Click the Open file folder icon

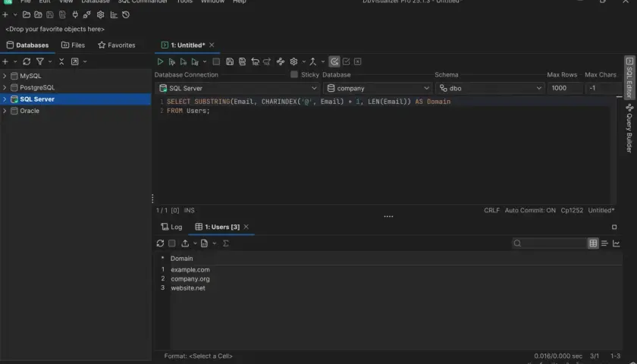coord(27,14)
